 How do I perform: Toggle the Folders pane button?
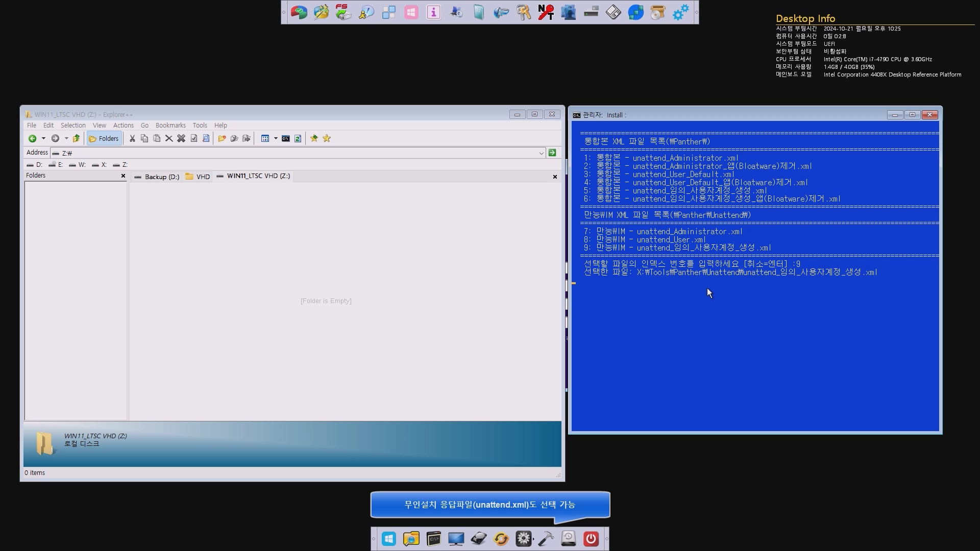(104, 138)
